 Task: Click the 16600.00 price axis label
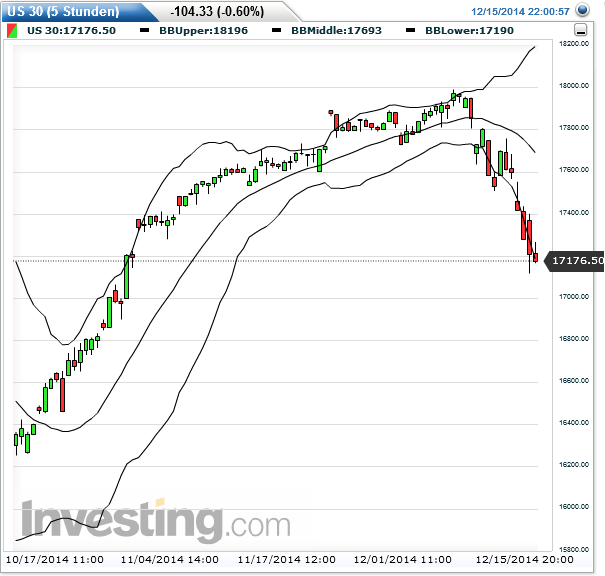tap(574, 381)
